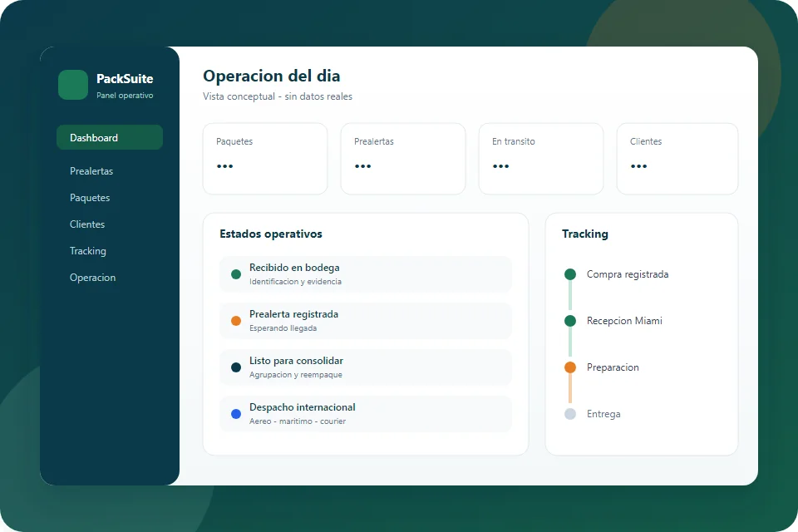Click the dots value in Paquetes card
This screenshot has height=532, width=798.
[224, 166]
